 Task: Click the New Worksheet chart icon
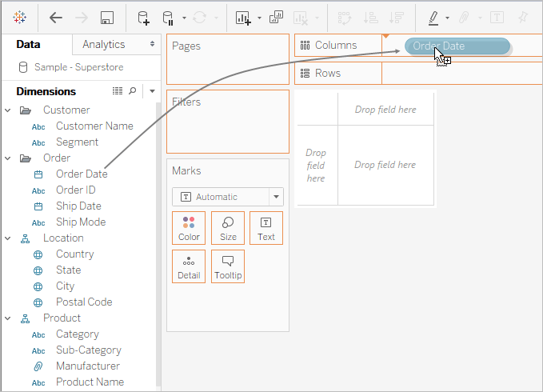point(243,17)
